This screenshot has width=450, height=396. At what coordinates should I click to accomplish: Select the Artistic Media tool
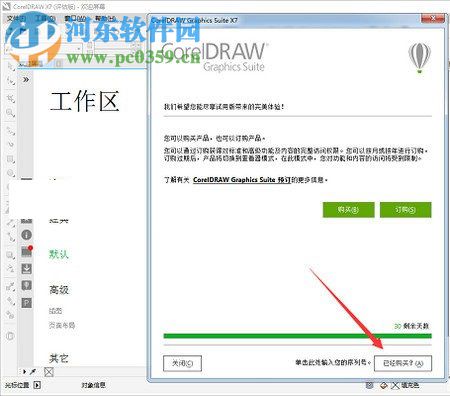tap(11, 145)
